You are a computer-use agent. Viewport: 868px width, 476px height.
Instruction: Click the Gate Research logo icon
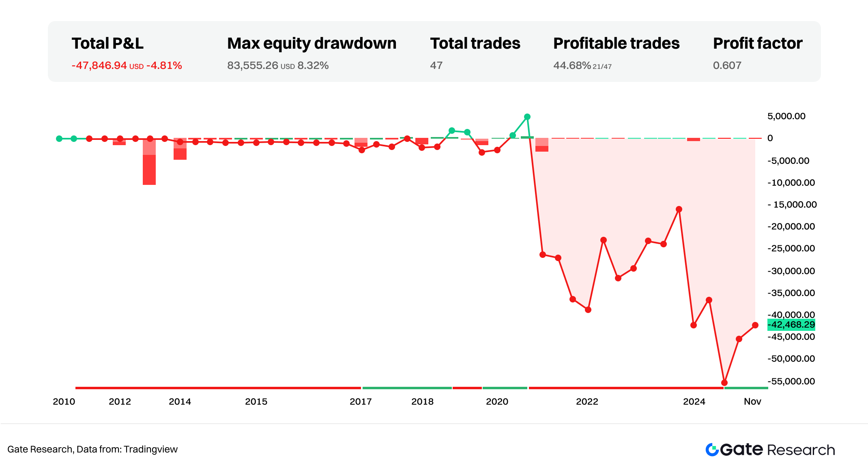[712, 450]
